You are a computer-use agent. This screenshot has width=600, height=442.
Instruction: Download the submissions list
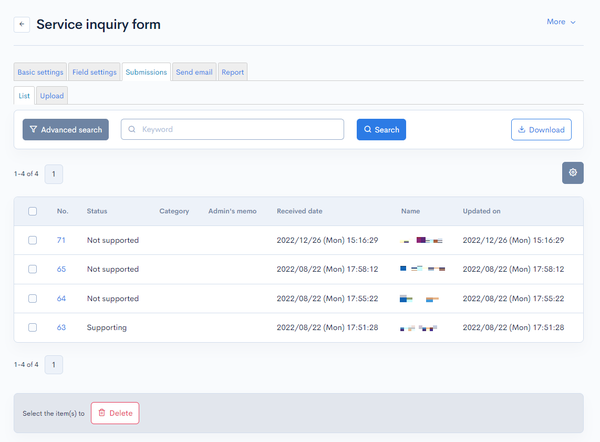541,130
